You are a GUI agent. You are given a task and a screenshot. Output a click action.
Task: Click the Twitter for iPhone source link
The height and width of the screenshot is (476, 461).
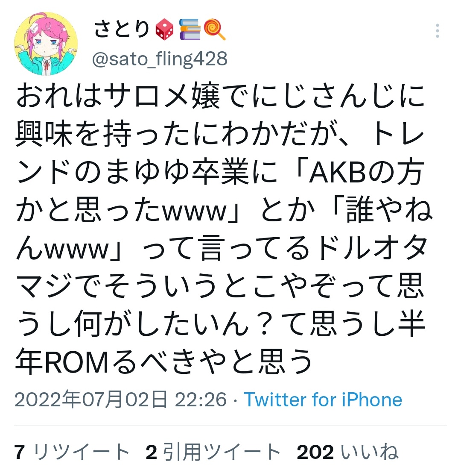[x=323, y=400]
